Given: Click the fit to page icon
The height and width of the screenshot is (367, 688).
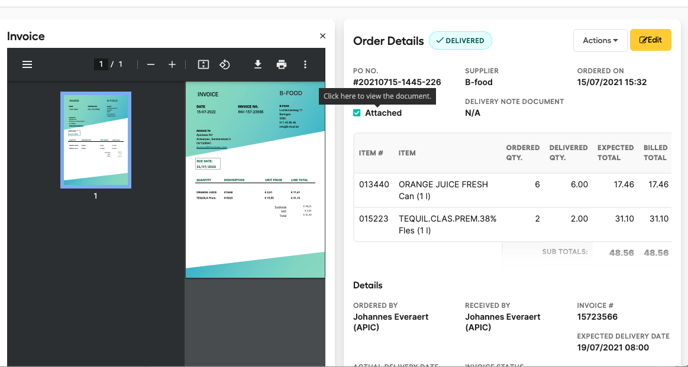Looking at the screenshot, I should (x=203, y=65).
